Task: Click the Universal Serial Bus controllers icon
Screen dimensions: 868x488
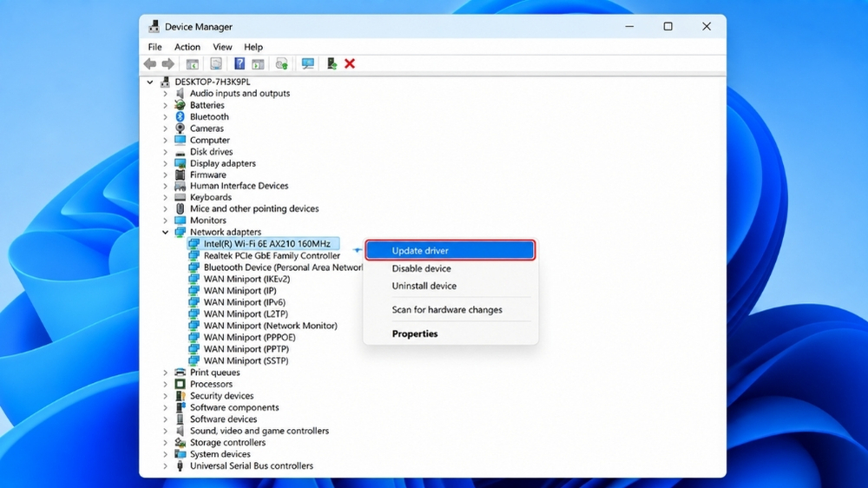Action: (180, 465)
